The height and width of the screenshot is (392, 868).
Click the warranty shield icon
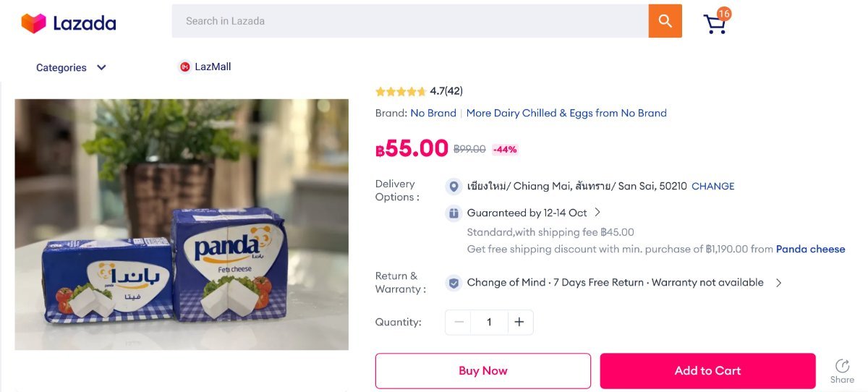tap(454, 283)
